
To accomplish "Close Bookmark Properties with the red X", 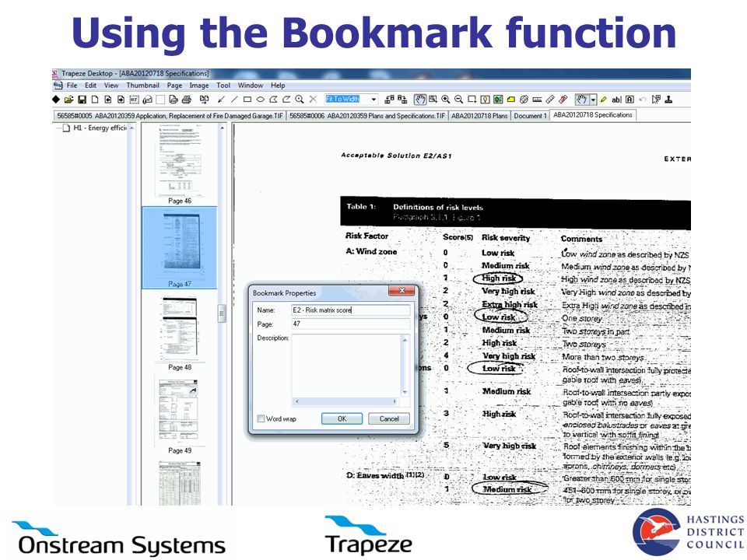I will 402,290.
